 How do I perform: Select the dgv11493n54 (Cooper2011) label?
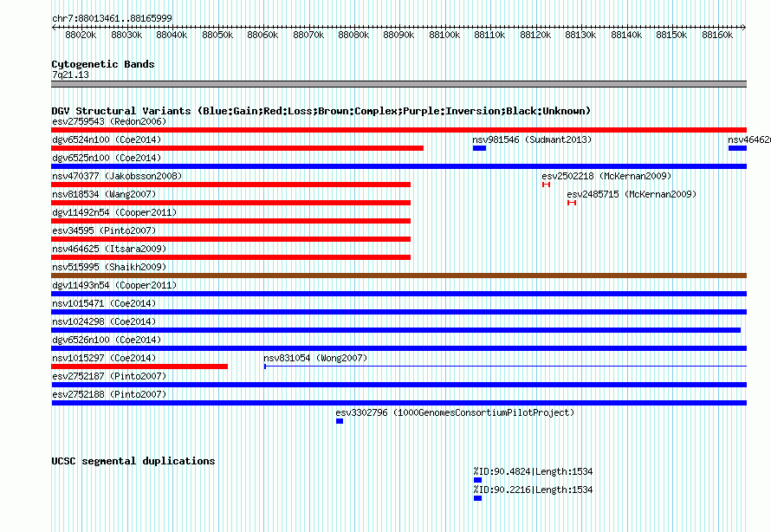pyautogui.click(x=114, y=285)
